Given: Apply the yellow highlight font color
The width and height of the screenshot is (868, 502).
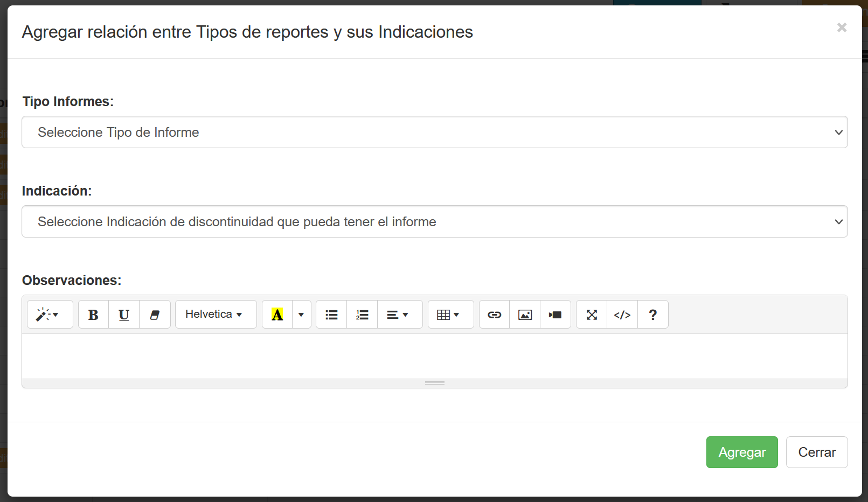Looking at the screenshot, I should pyautogui.click(x=277, y=315).
